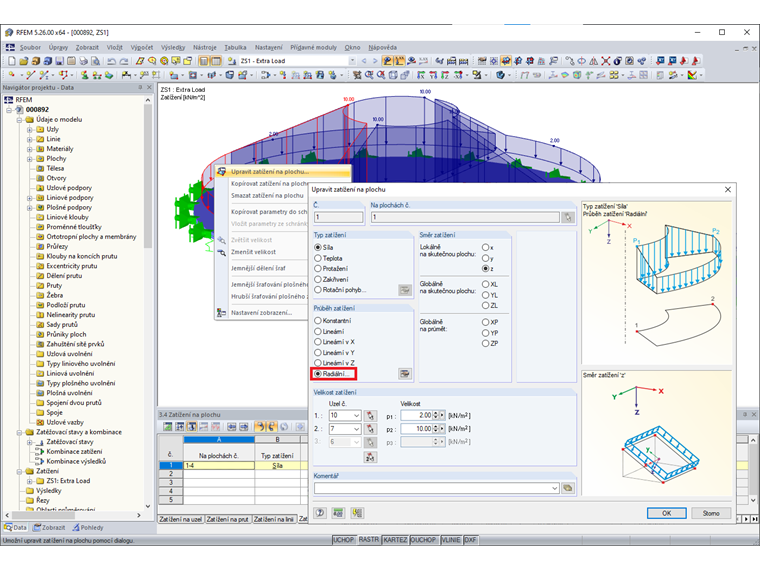
Task: Choose Nastavení zobrazení context menu item
Action: pyautogui.click(x=262, y=313)
